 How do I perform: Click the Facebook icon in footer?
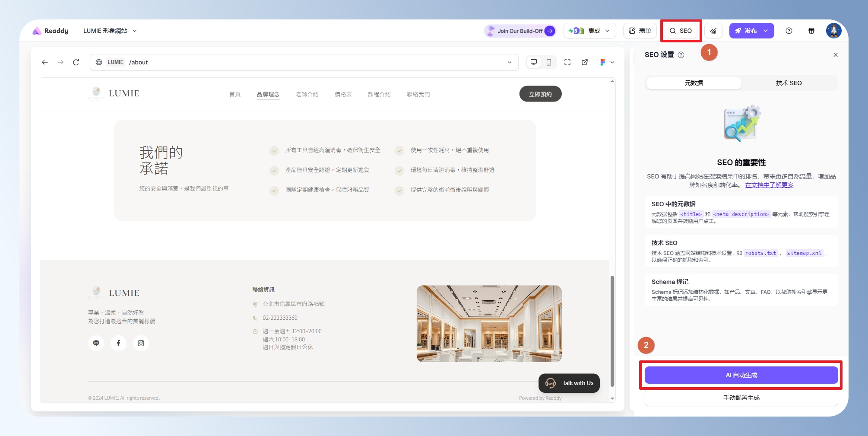pos(118,343)
